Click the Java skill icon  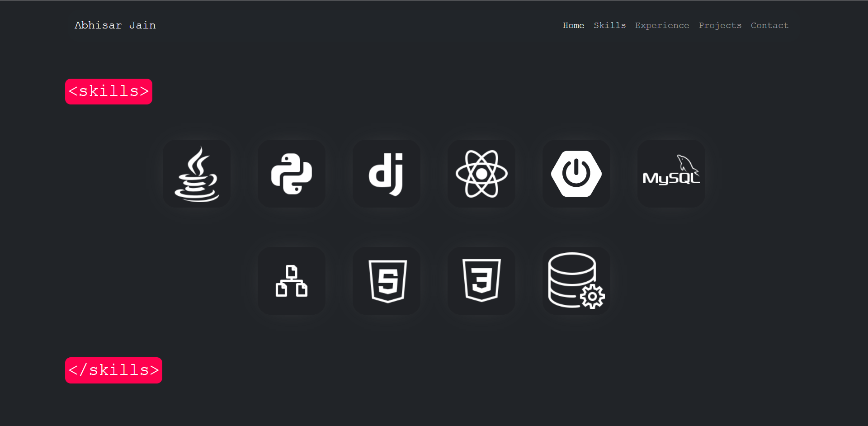pyautogui.click(x=197, y=174)
